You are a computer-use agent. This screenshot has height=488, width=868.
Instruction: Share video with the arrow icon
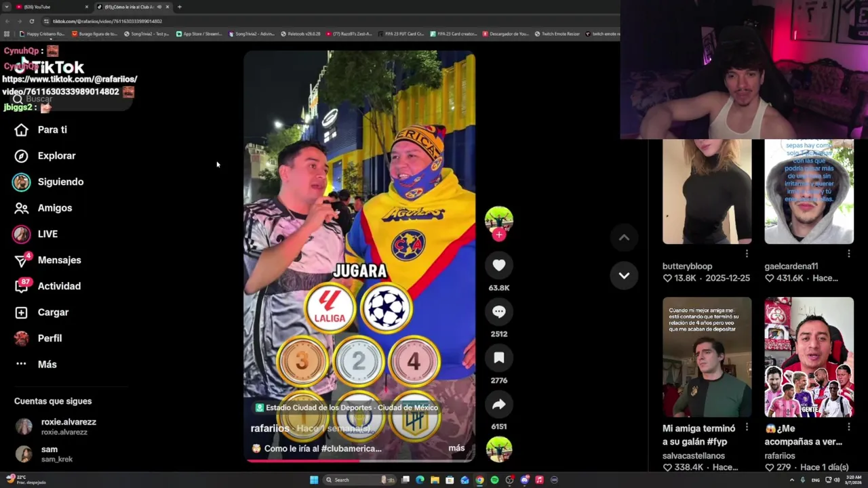click(x=499, y=405)
